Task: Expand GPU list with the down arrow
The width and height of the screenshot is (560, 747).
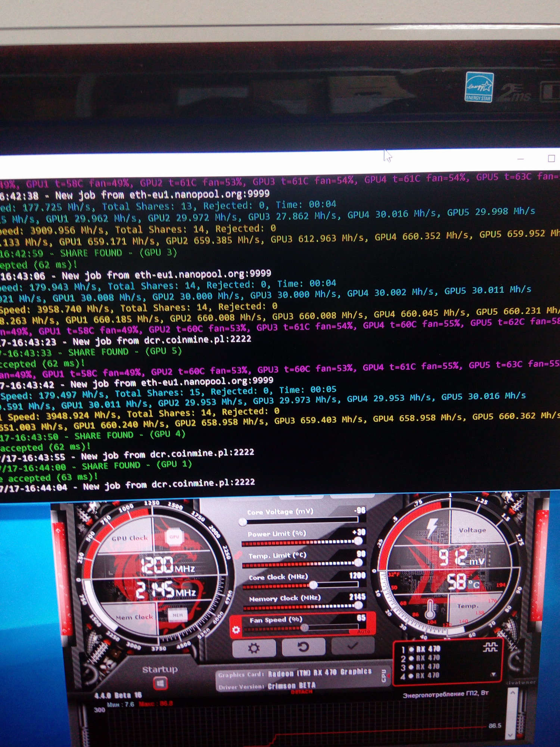Action: click(x=493, y=675)
